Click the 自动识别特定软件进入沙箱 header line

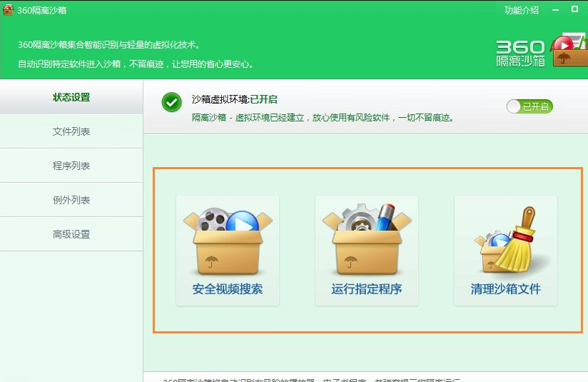(x=136, y=64)
